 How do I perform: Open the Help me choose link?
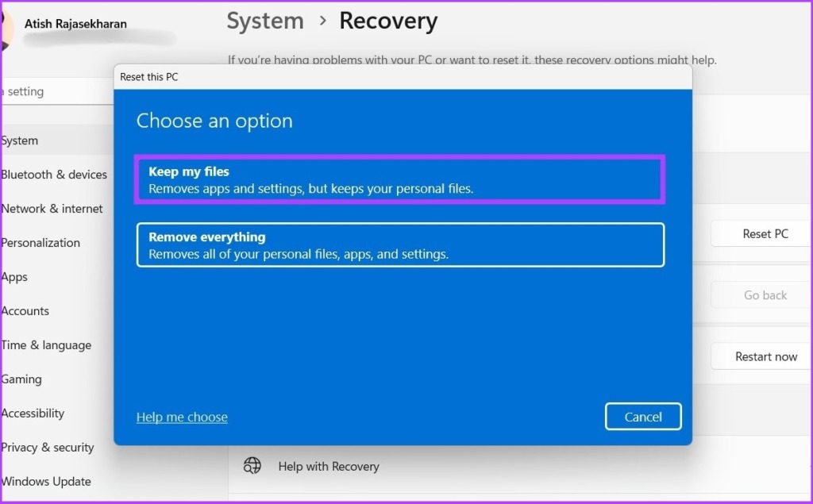[x=182, y=417]
